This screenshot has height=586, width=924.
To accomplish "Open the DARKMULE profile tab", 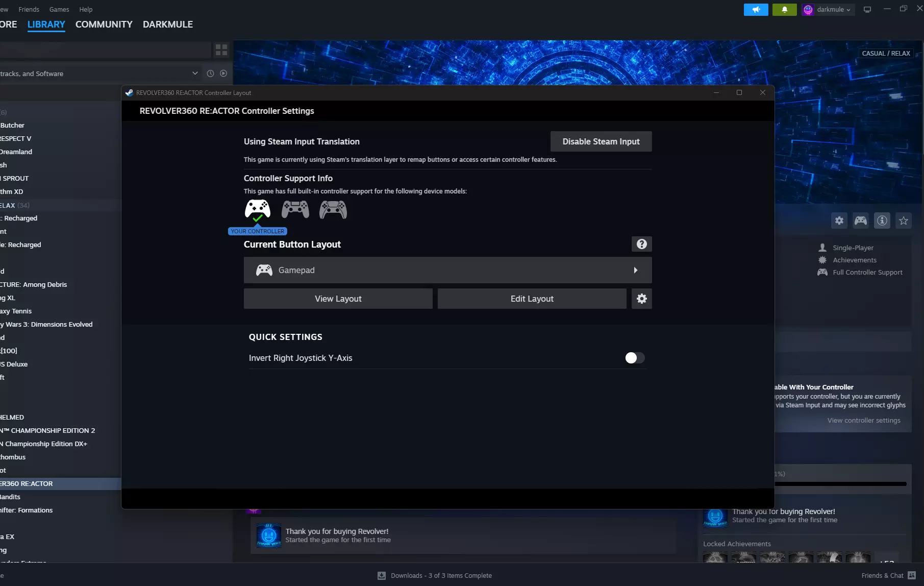I will [168, 25].
